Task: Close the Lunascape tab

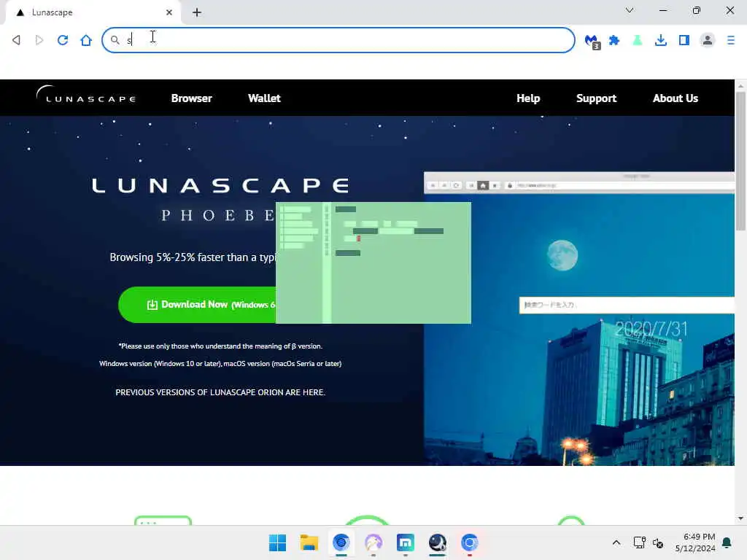Action: [x=169, y=12]
